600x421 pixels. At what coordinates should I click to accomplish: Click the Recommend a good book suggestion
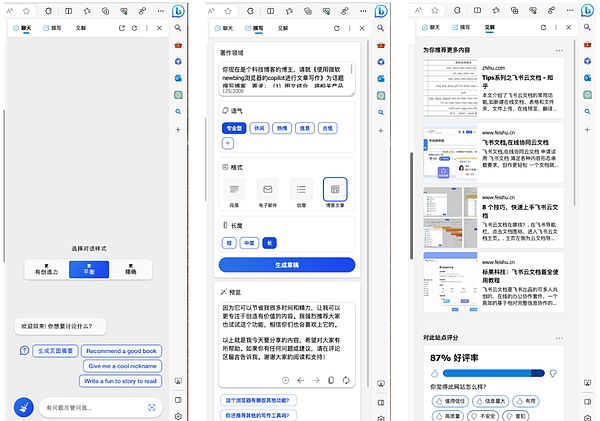click(x=120, y=351)
